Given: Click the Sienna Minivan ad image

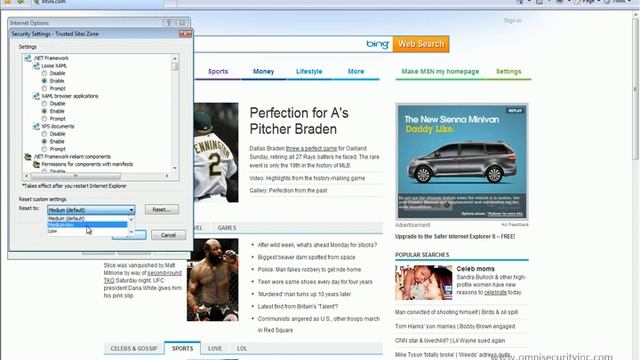Looking at the screenshot, I should [462, 162].
